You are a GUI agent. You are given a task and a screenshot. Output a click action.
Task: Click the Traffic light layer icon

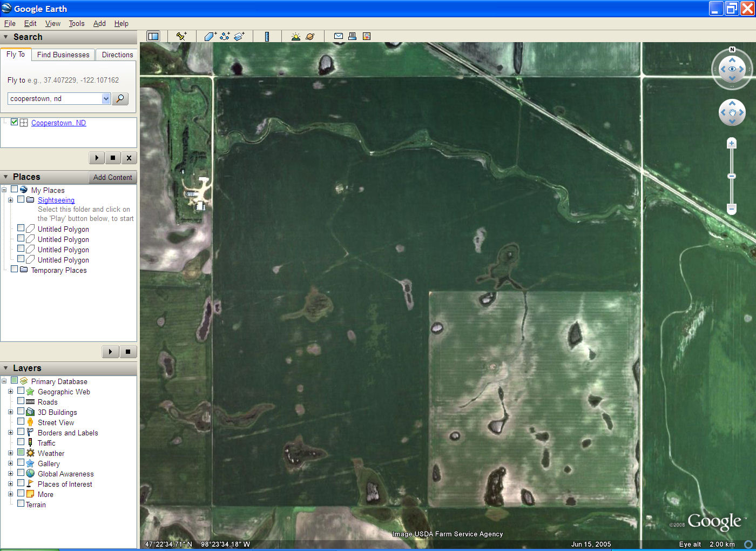pyautogui.click(x=30, y=443)
